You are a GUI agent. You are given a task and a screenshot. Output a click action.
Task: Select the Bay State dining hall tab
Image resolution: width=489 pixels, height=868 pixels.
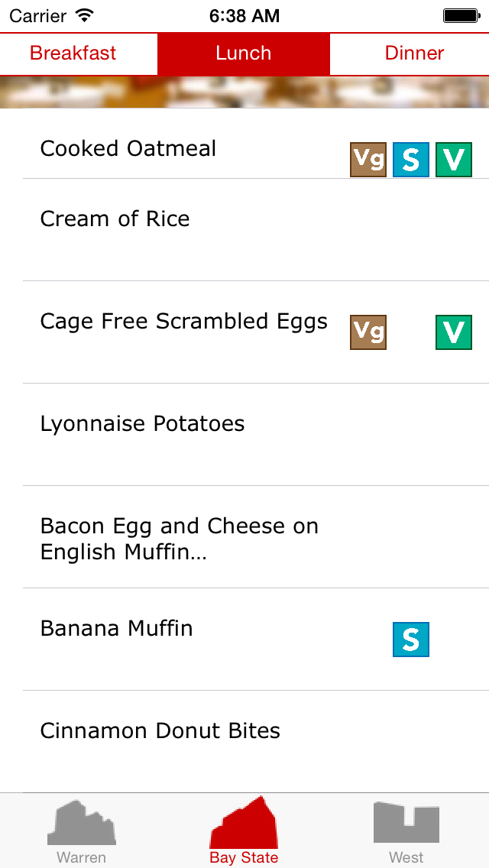[x=244, y=831]
